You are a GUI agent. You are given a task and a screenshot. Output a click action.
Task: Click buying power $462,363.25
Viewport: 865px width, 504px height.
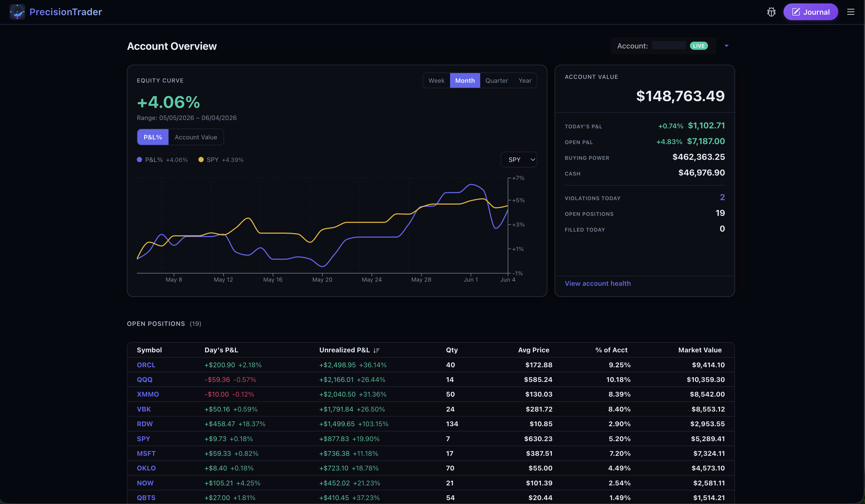point(699,157)
